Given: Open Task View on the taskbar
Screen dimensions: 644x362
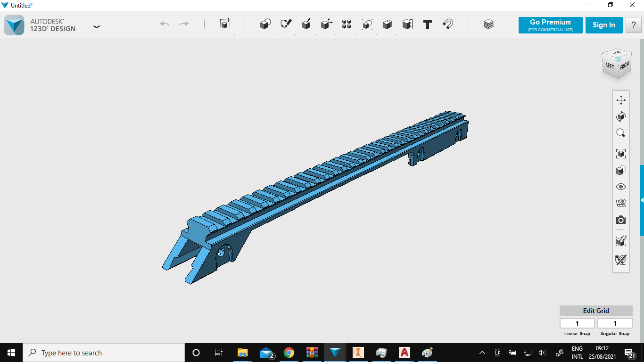Looking at the screenshot, I should tap(219, 353).
